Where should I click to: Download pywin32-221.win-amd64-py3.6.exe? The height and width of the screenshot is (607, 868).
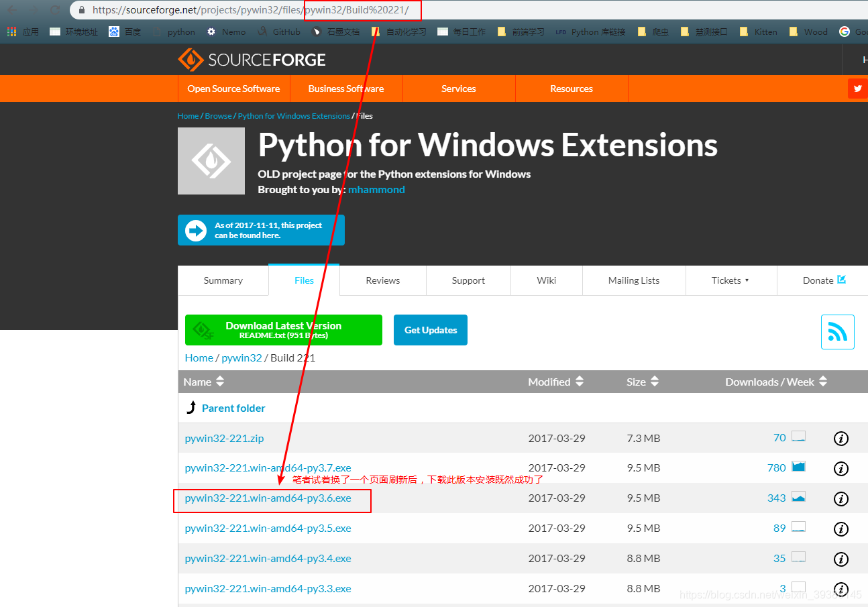click(x=268, y=498)
